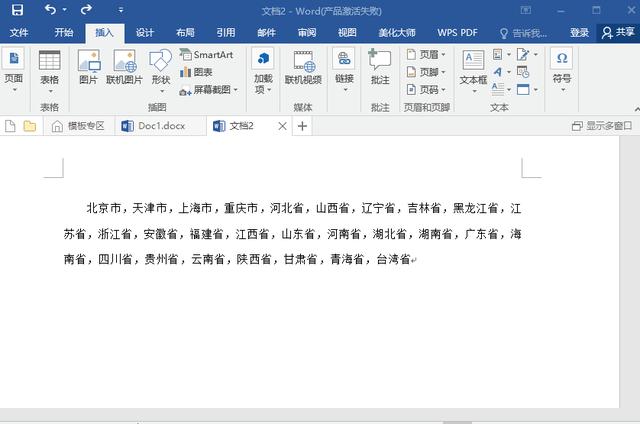Open the 页面 pages dropdown
Screen dimensions: 640x424
[14, 71]
